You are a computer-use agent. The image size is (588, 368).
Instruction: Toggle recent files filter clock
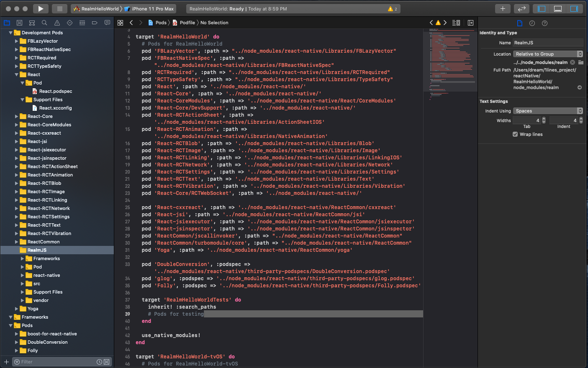(99, 362)
